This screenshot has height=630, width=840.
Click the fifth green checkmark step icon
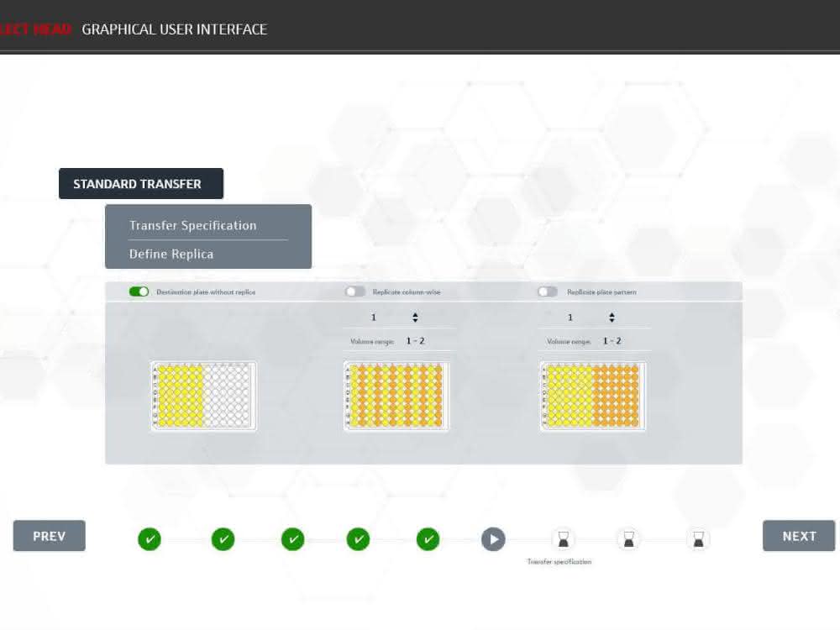[x=428, y=539]
